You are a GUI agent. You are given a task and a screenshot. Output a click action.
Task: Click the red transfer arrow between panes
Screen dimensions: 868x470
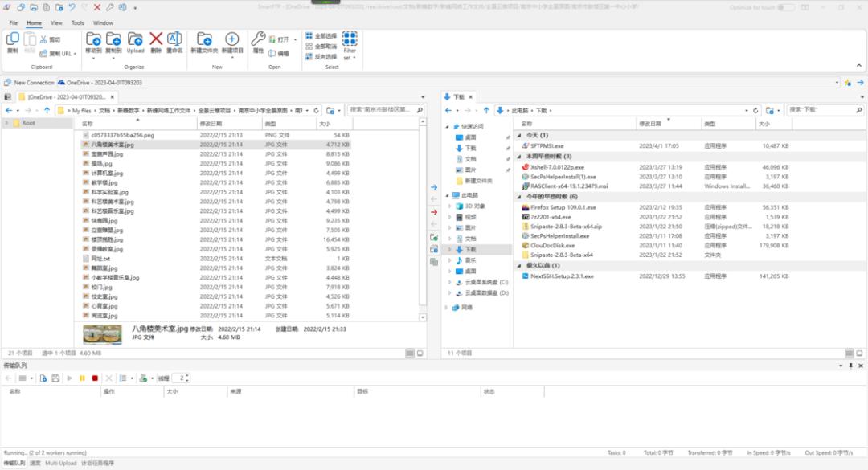(434, 212)
